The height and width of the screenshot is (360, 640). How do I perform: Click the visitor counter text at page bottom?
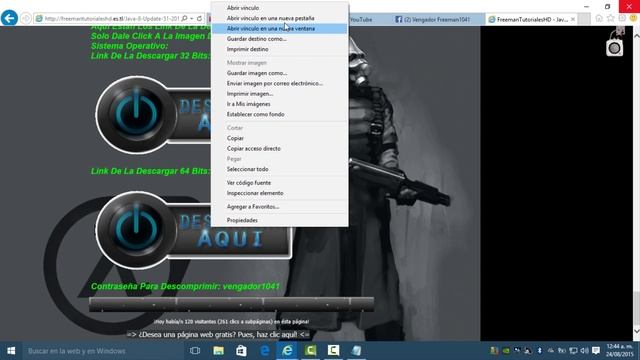click(231, 322)
